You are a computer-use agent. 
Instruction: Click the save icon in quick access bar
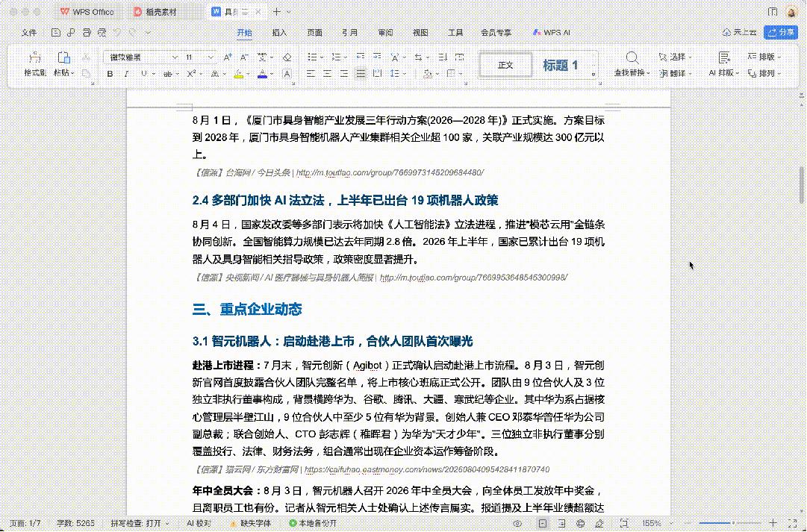(x=55, y=32)
